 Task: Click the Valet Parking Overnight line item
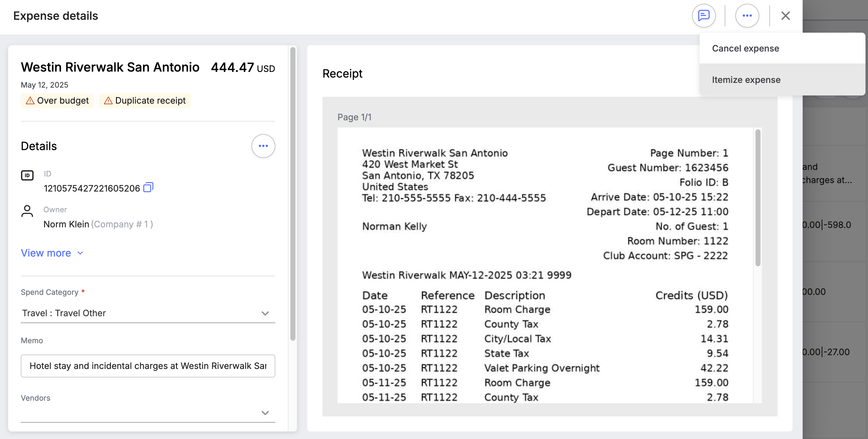click(545, 368)
